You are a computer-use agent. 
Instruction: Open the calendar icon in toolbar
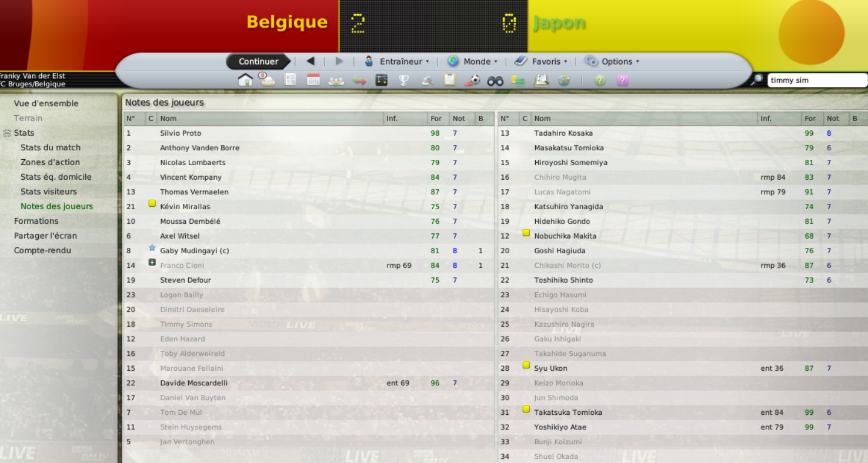313,80
